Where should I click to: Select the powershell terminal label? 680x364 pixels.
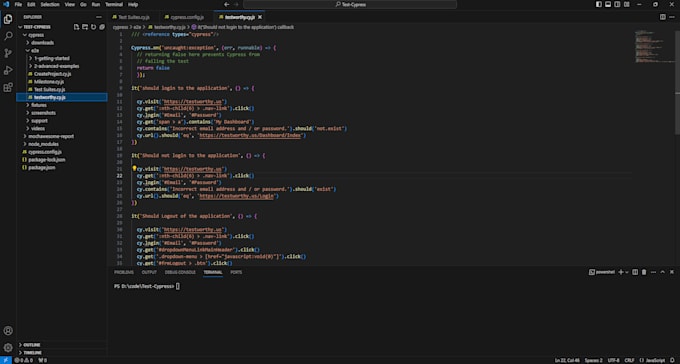[x=602, y=272]
